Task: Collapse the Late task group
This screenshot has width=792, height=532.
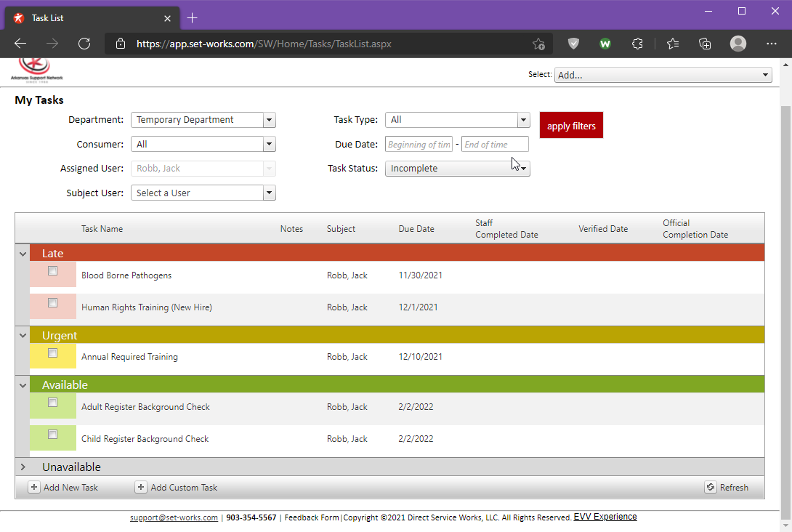Action: click(x=23, y=253)
